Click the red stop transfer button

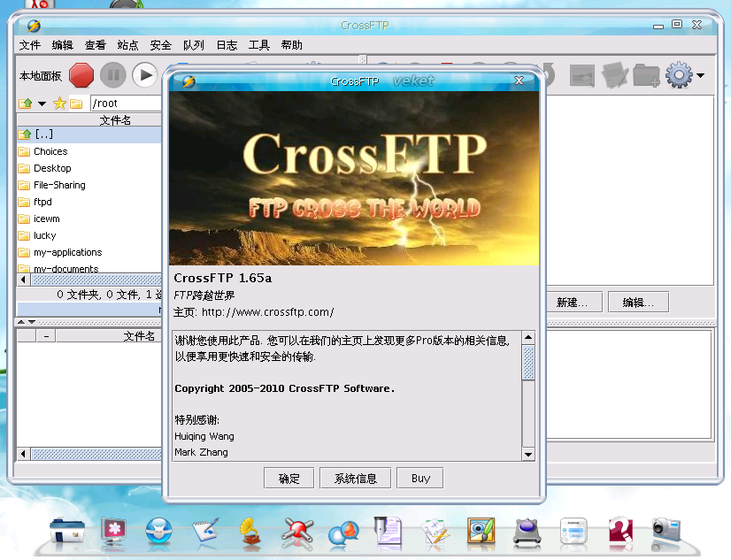(x=81, y=75)
